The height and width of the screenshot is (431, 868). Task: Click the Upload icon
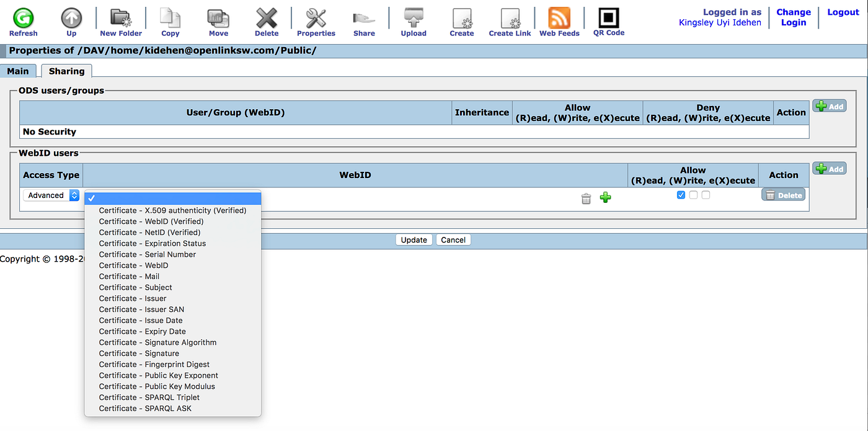(x=413, y=17)
